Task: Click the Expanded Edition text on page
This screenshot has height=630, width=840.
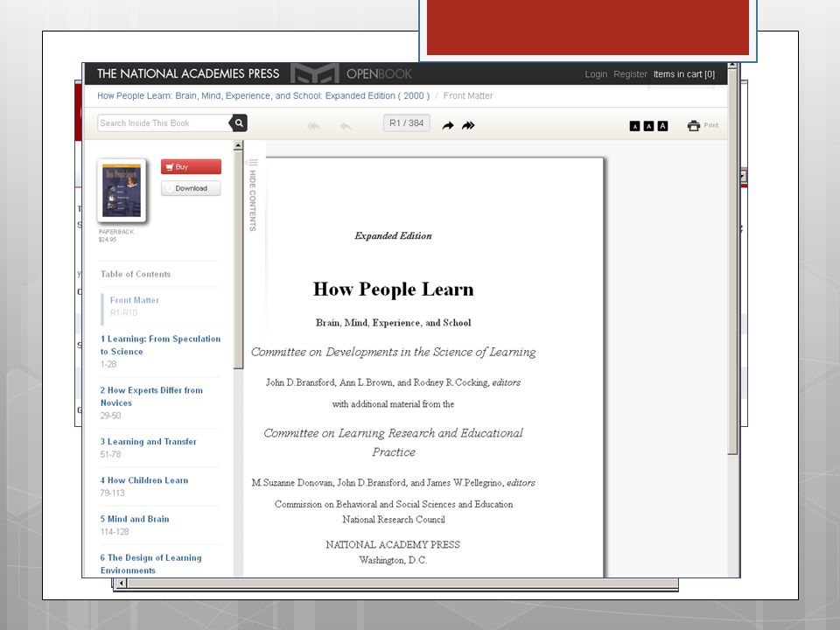Action: tap(393, 235)
